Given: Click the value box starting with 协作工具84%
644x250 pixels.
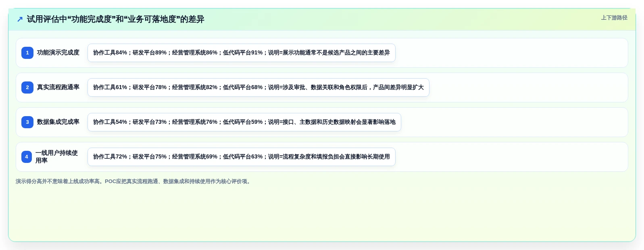Looking at the screenshot, I should point(242,53).
